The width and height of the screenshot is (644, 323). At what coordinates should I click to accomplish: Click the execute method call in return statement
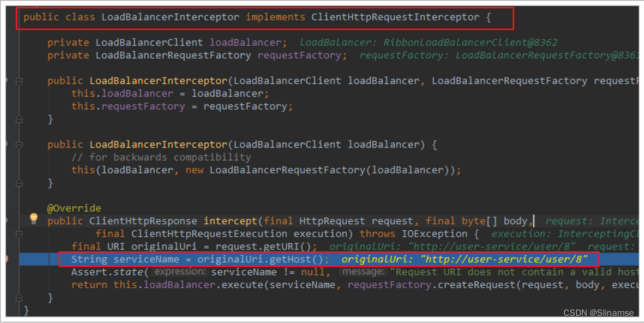[x=242, y=285]
